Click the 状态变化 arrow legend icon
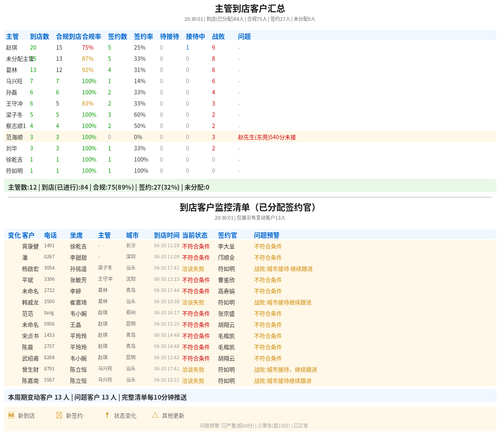Viewport: 500px width, 448px height. [x=107, y=415]
